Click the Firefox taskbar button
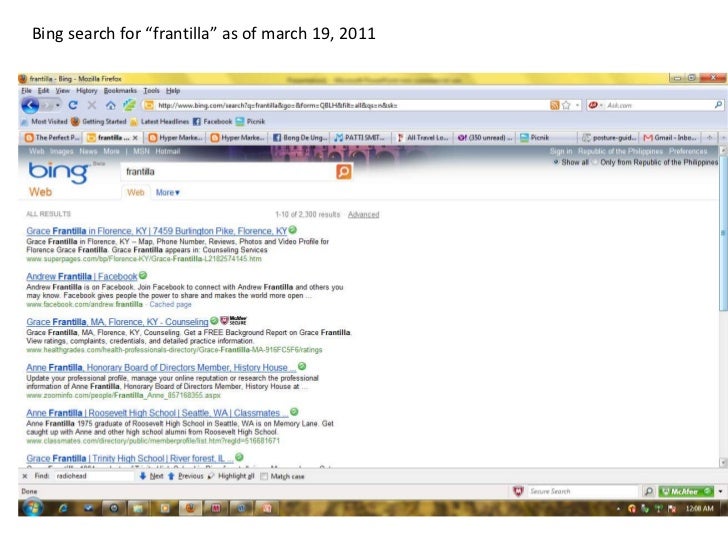The height and width of the screenshot is (546, 728). (x=190, y=508)
